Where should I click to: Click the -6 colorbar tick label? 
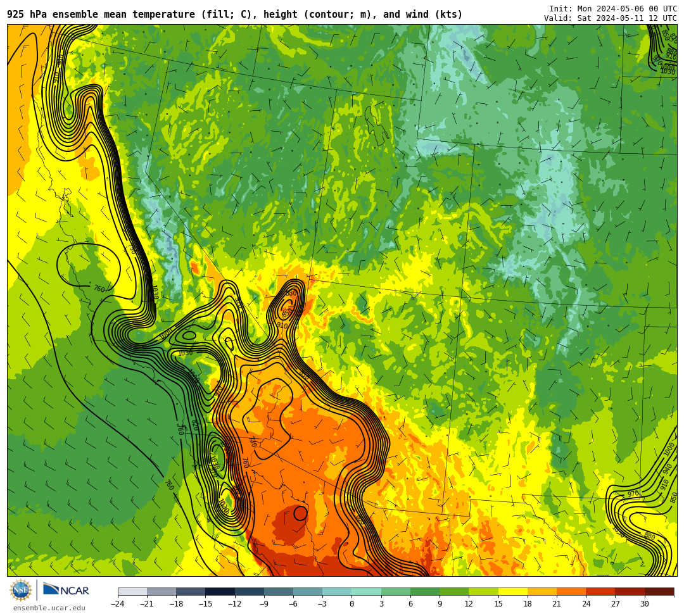(x=292, y=604)
